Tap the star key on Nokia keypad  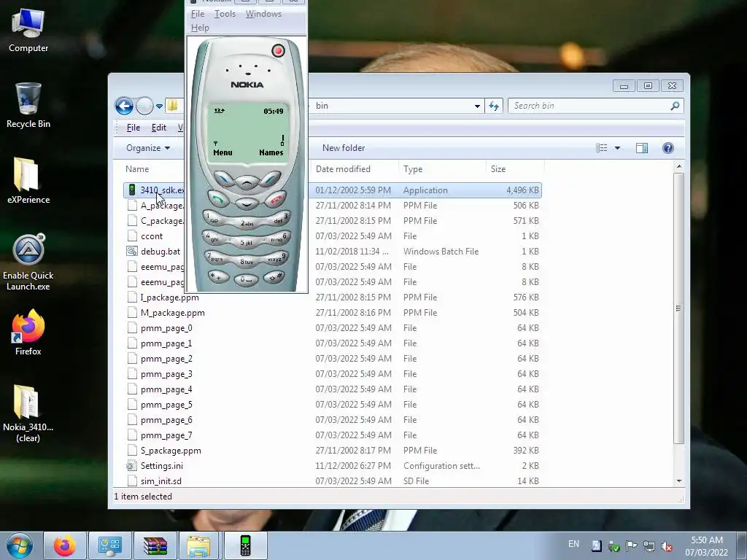(217, 276)
